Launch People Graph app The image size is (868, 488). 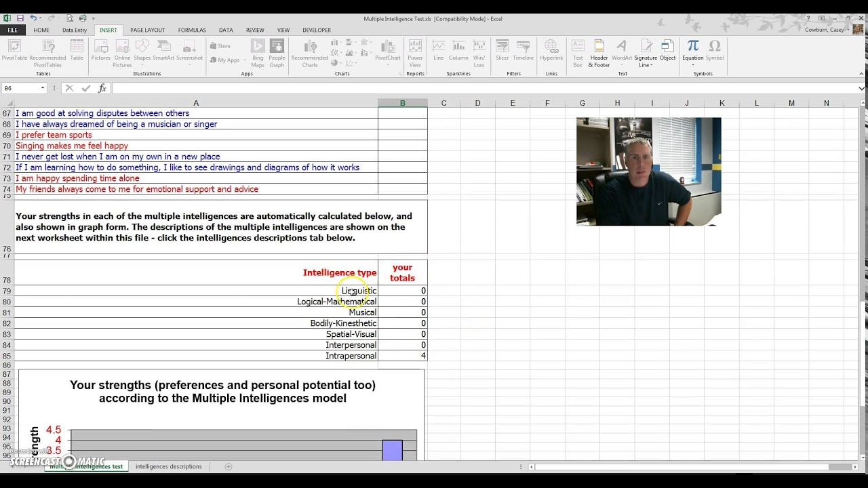pos(277,53)
